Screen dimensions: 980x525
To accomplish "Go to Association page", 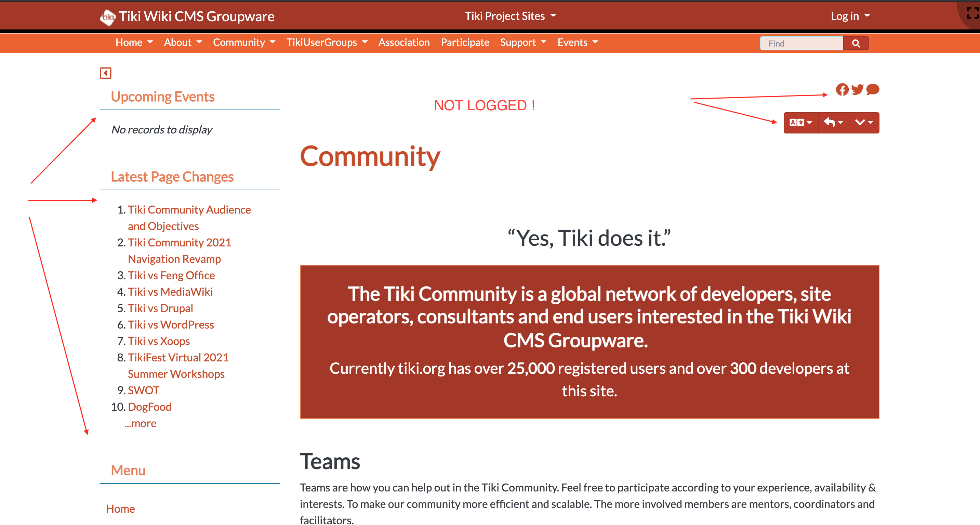I will tap(404, 42).
